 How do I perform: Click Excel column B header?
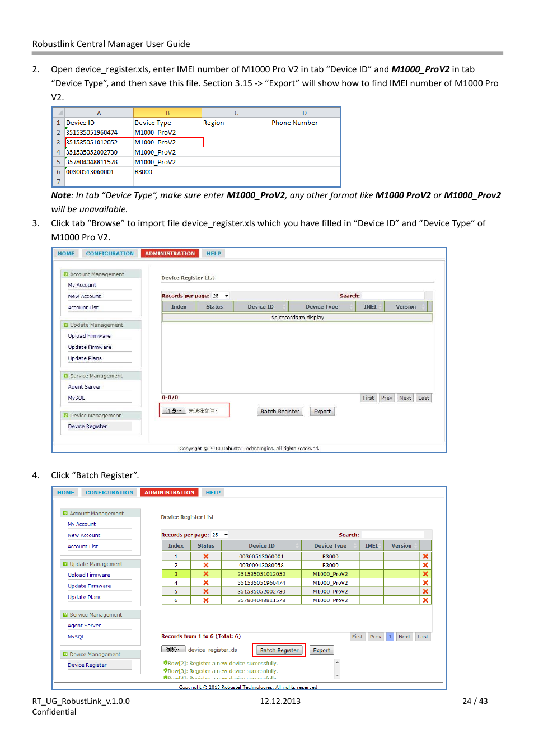point(167,113)
